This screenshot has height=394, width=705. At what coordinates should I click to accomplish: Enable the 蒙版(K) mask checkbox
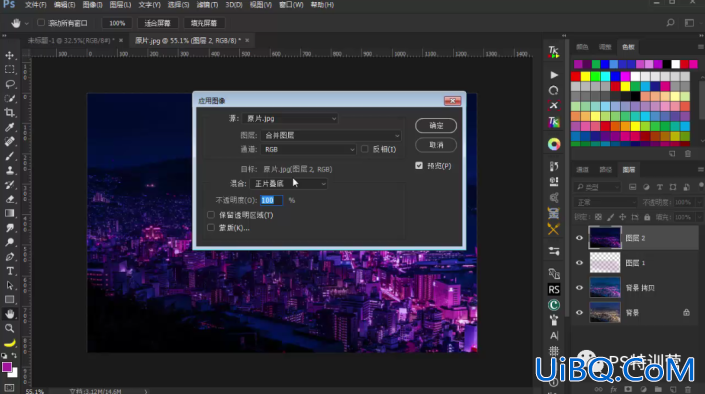211,228
